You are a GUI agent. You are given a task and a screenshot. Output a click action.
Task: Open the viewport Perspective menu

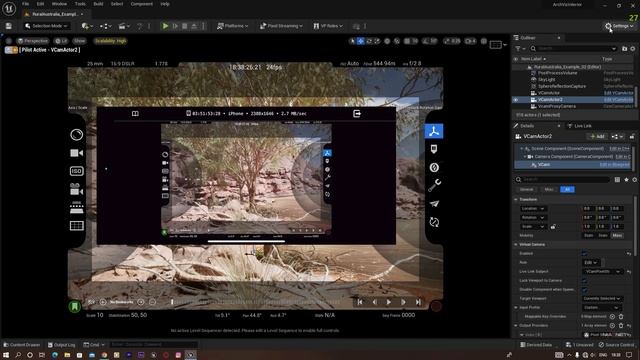[33, 41]
